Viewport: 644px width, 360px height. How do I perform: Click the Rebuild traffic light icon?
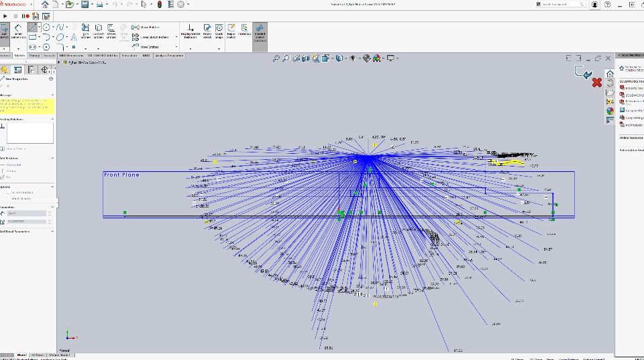coord(160,5)
